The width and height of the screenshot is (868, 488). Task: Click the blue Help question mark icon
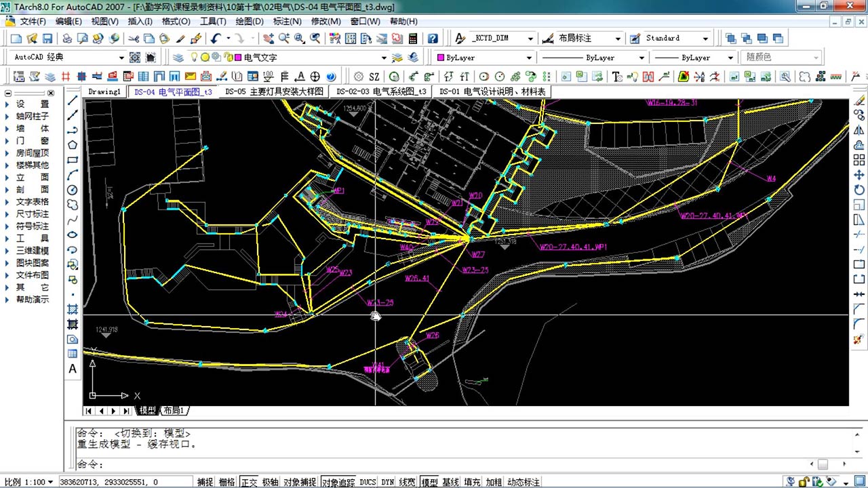[433, 39]
